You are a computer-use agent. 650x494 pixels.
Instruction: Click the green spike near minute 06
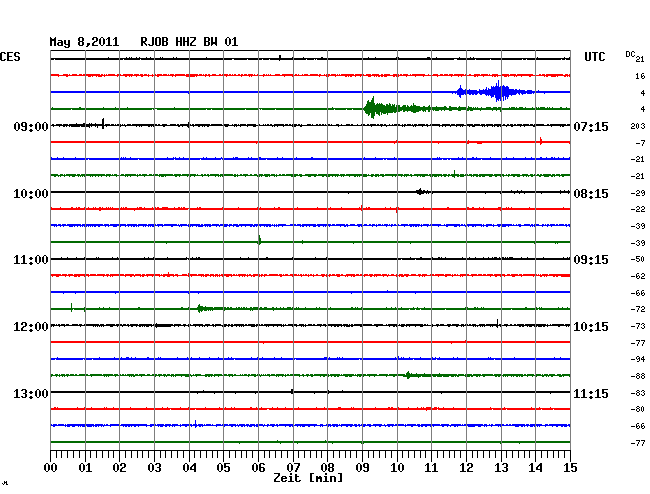(260, 240)
